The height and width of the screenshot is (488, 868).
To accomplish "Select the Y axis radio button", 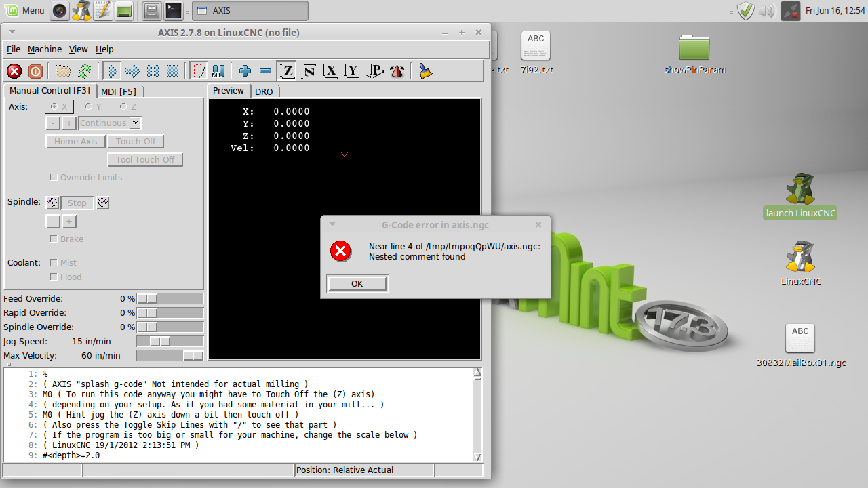I will [94, 106].
